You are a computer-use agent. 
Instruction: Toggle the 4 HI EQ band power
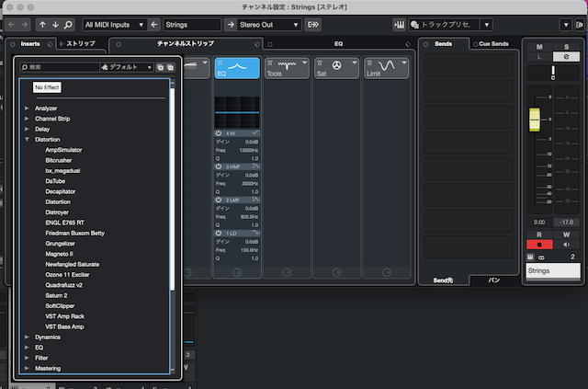pos(220,133)
